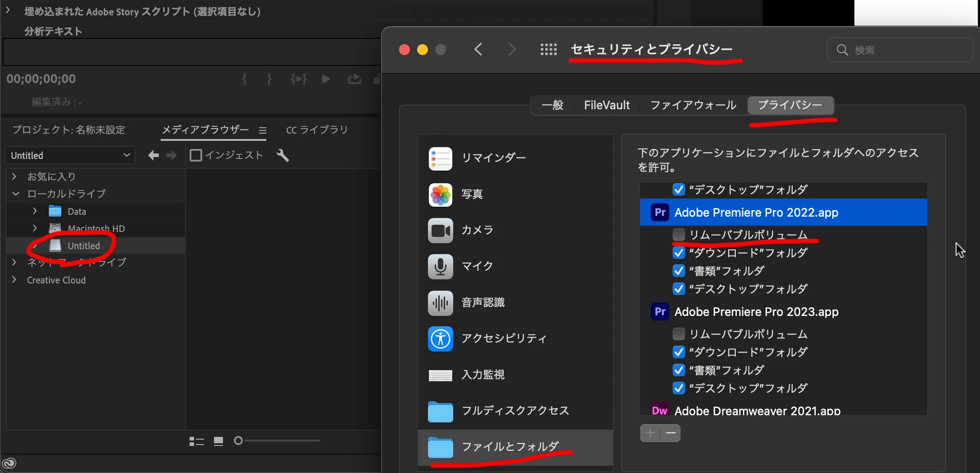980x473 pixels.
Task: Toggle Desktop folder for Premiere Pro 2023
Action: pyautogui.click(x=678, y=388)
